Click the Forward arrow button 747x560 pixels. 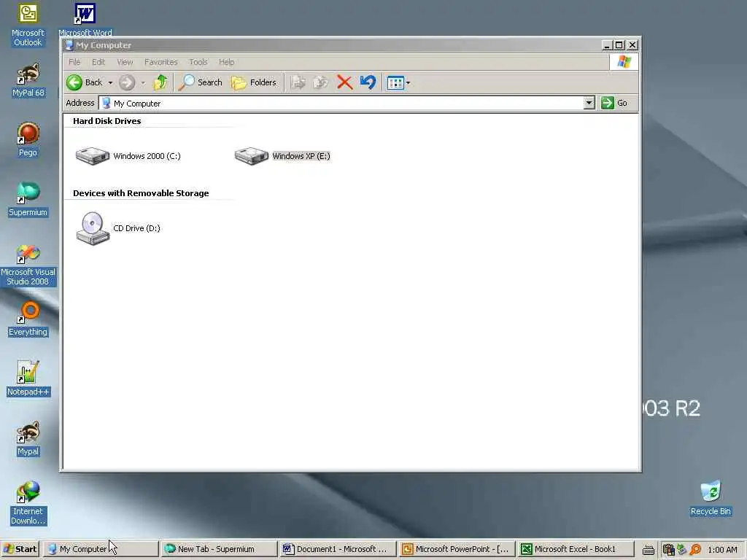click(x=127, y=82)
